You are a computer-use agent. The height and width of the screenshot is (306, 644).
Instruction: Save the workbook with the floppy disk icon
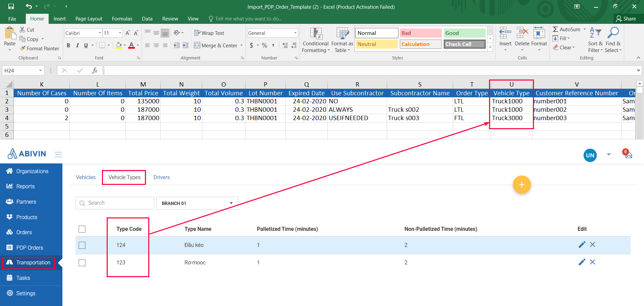click(11, 7)
